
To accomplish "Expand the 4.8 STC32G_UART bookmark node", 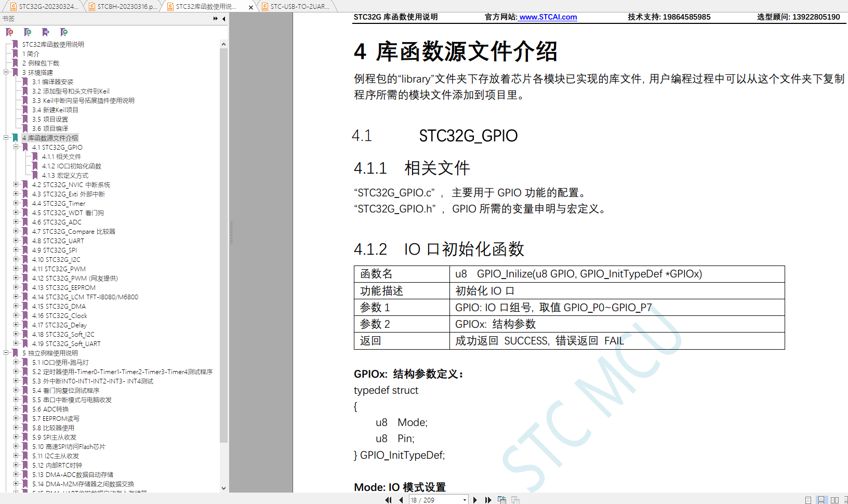I will click(x=16, y=241).
